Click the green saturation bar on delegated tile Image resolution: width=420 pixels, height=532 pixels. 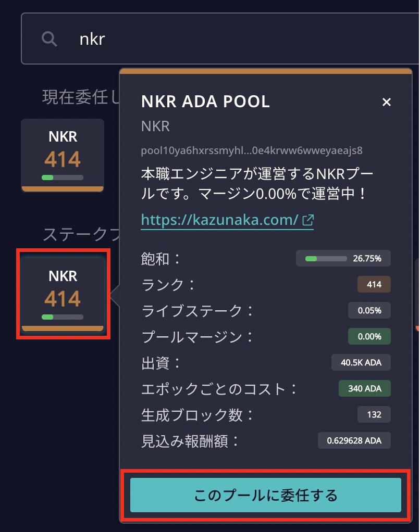[63, 178]
